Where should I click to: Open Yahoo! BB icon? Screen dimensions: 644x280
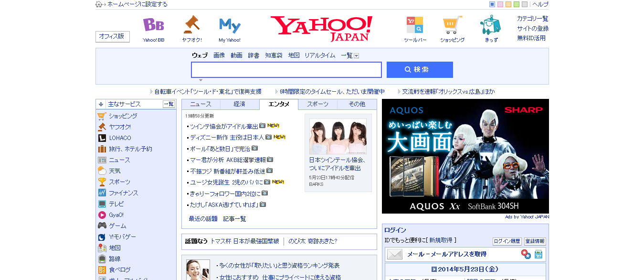tap(153, 25)
